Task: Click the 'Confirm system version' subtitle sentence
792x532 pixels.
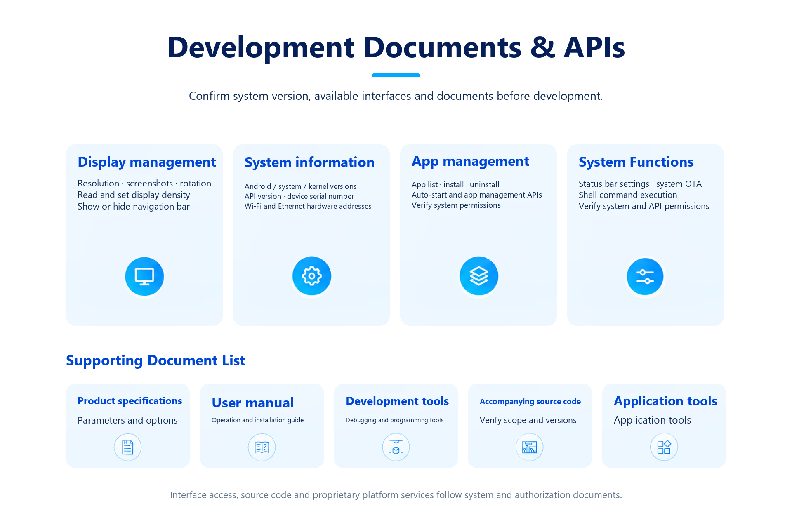Action: click(x=396, y=96)
